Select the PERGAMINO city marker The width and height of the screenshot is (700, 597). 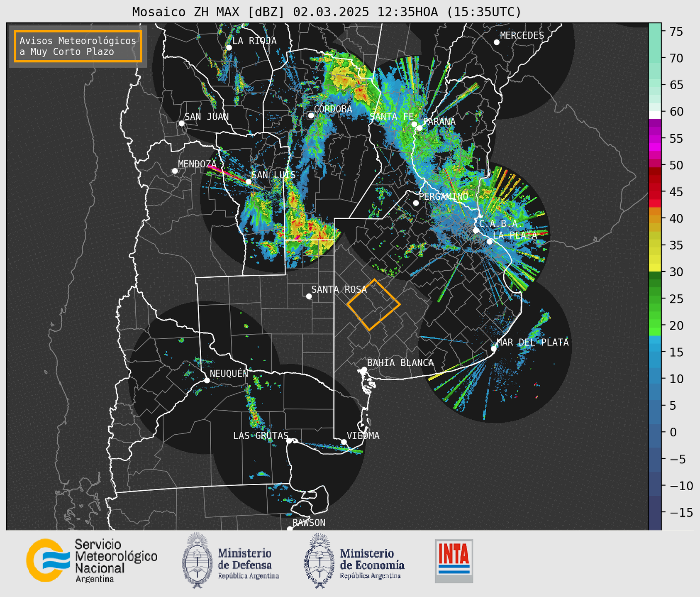tap(416, 203)
